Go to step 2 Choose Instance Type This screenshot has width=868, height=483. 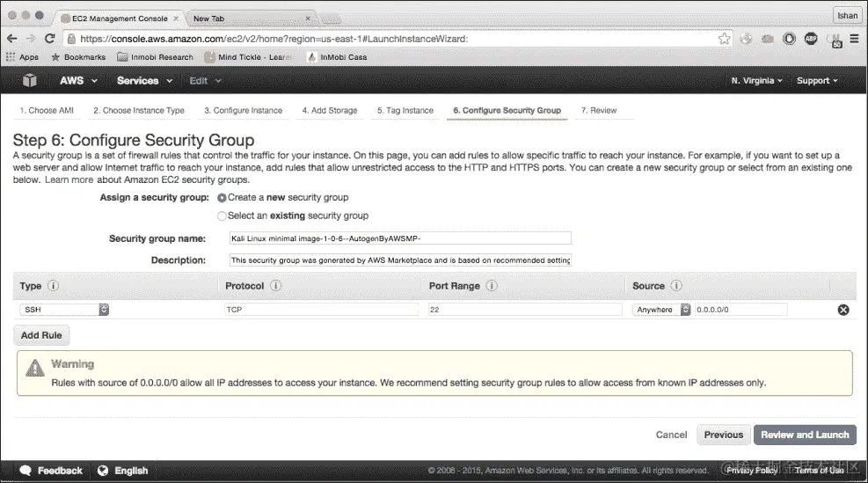click(139, 110)
